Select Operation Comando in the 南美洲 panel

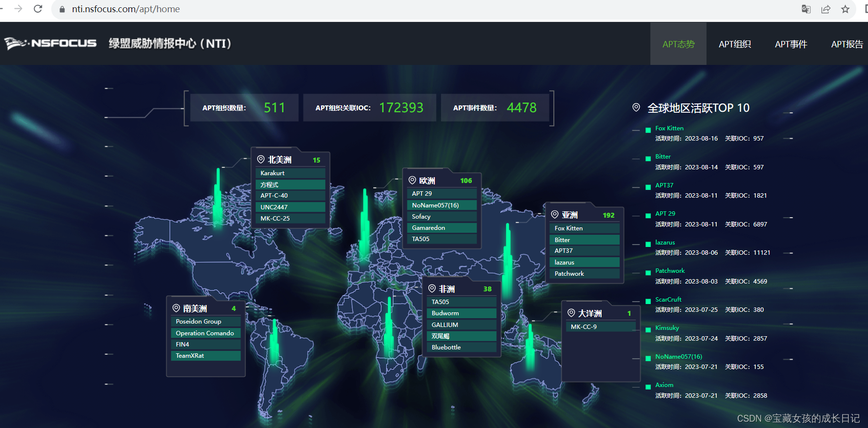coord(206,333)
